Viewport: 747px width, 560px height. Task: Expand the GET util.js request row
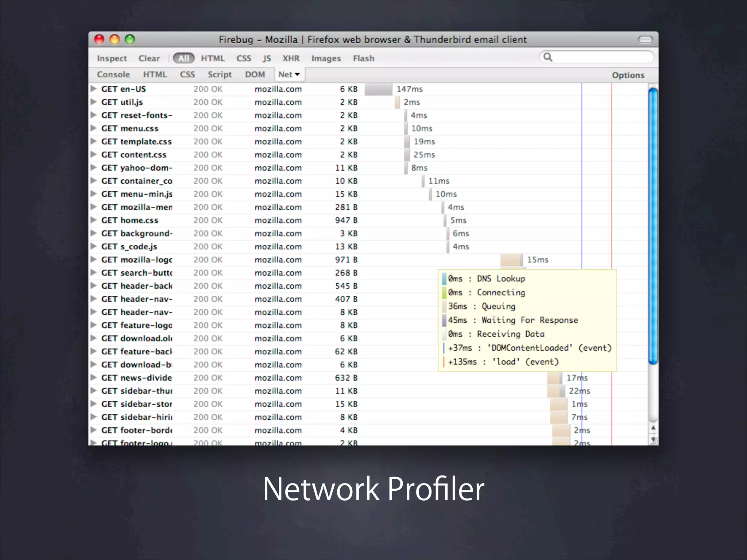tap(94, 102)
